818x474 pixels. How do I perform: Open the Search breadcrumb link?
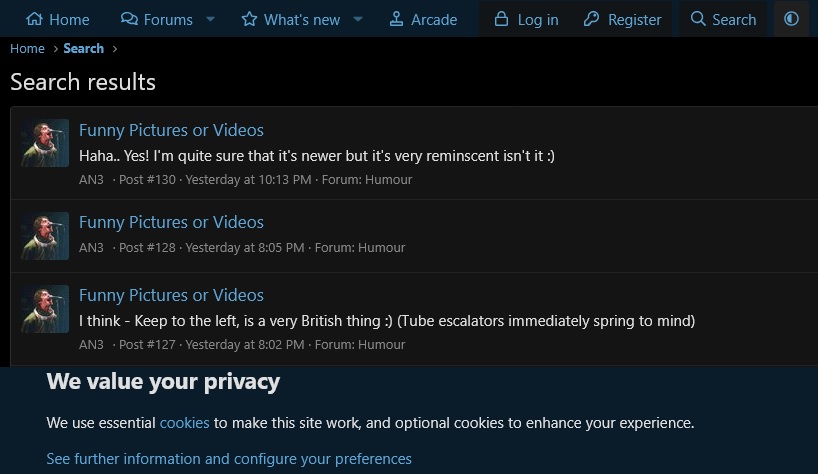coord(83,48)
